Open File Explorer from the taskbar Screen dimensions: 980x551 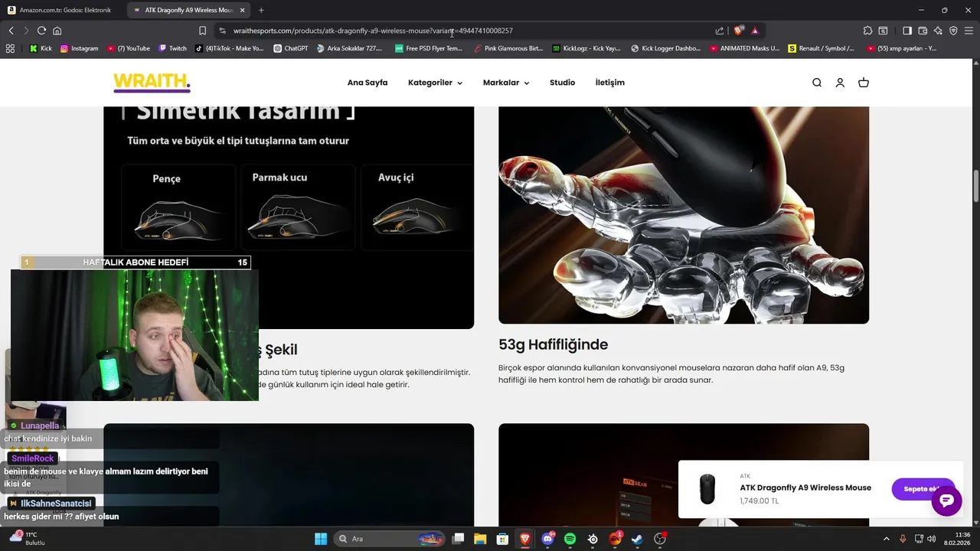pyautogui.click(x=480, y=539)
